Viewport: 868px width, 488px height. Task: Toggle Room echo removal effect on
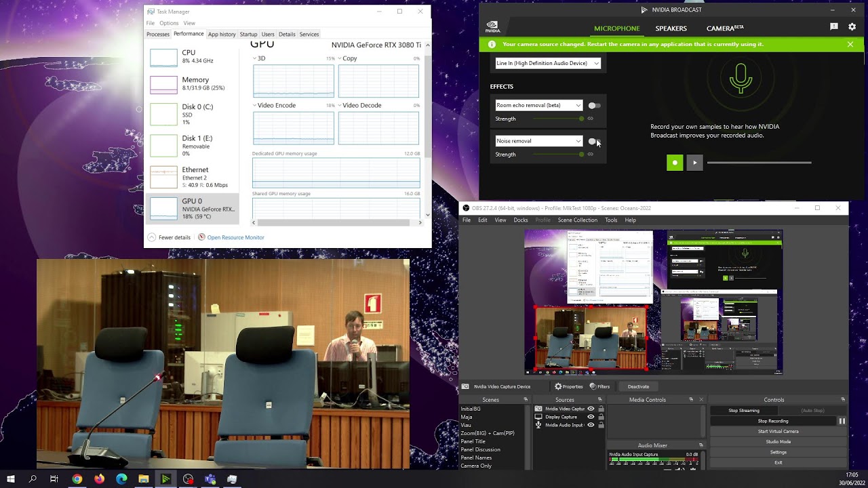(x=594, y=106)
